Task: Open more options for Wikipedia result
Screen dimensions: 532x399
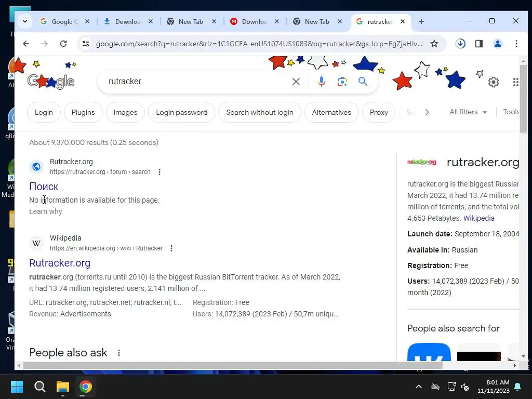Action: click(x=171, y=248)
